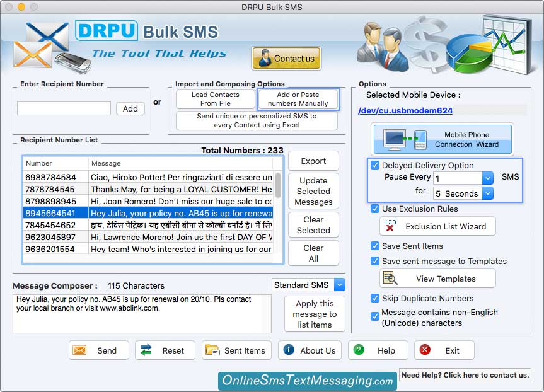
Task: Click the Ciao, Hiroko Potter message cell
Action: (181, 177)
